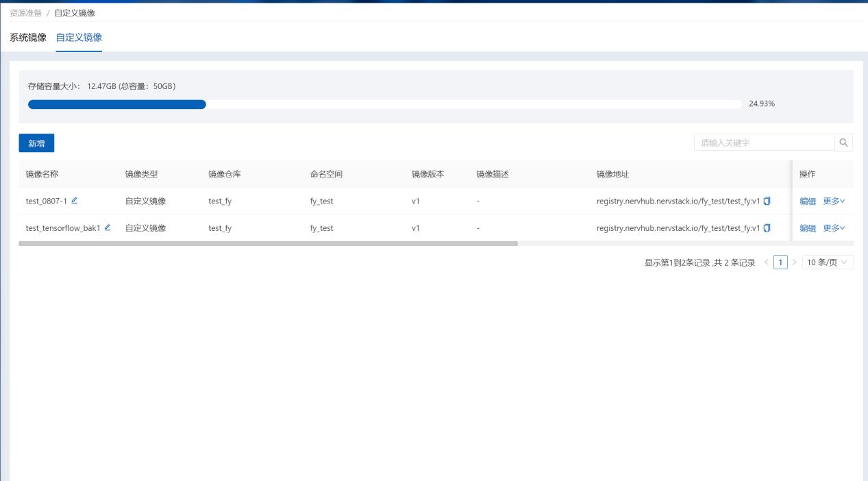This screenshot has width=868, height=481.
Task: Focus the 请输入关键字 search field
Action: (763, 143)
